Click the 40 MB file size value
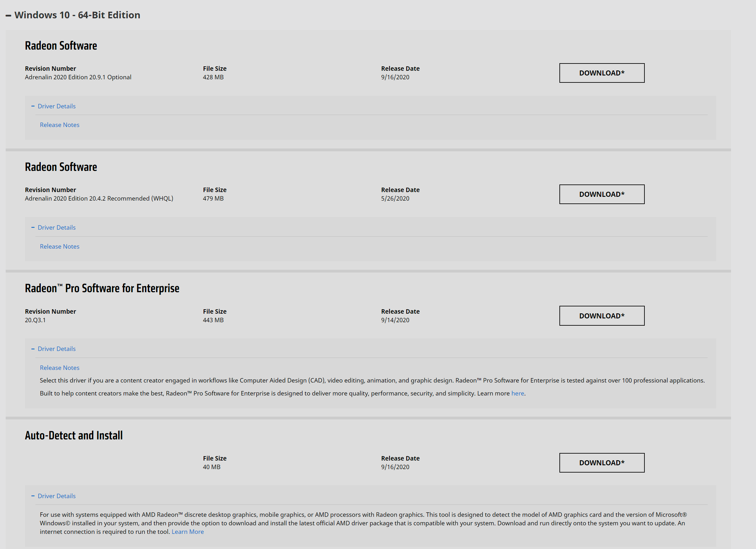 [x=212, y=467]
